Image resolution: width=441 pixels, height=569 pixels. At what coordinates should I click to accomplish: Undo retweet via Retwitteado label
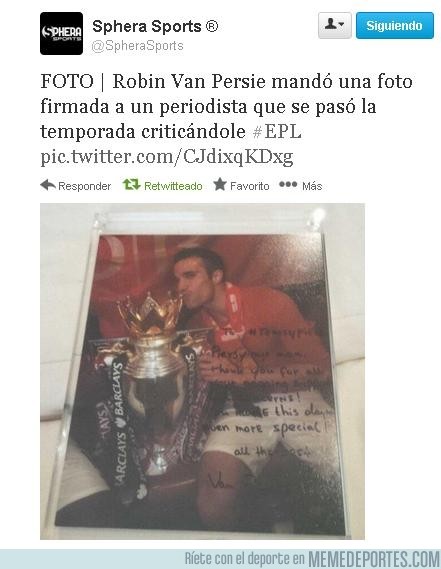[x=173, y=186]
